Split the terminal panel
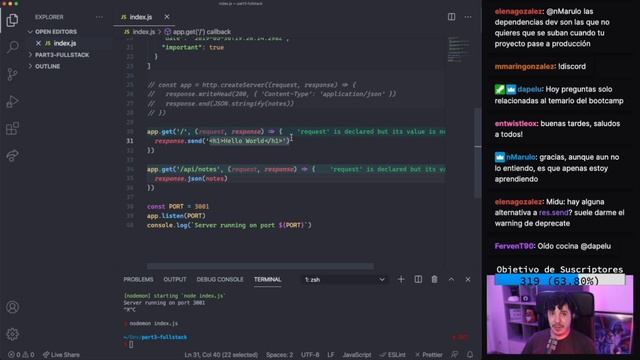Screen dimensions: 640x360 click(418, 279)
